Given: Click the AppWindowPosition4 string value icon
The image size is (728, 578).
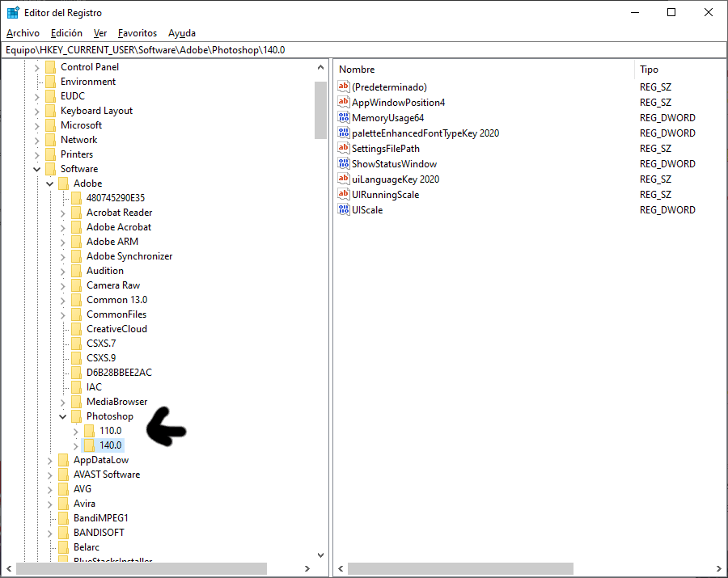Looking at the screenshot, I should [x=344, y=102].
